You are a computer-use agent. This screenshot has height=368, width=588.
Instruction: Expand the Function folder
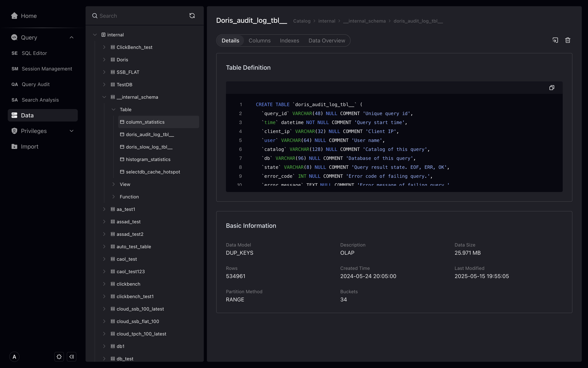(x=114, y=197)
